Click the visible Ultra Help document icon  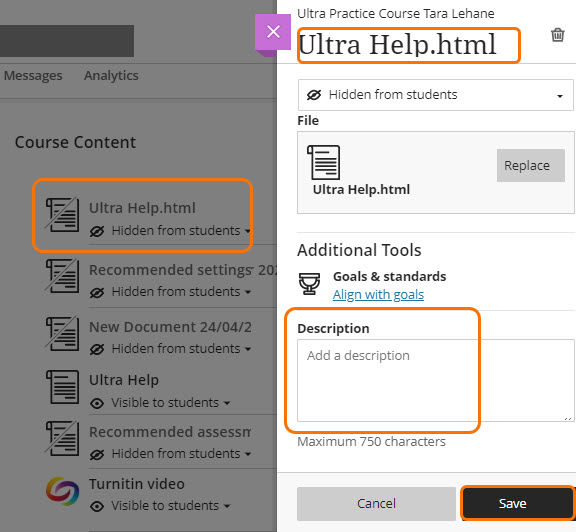tap(62, 387)
